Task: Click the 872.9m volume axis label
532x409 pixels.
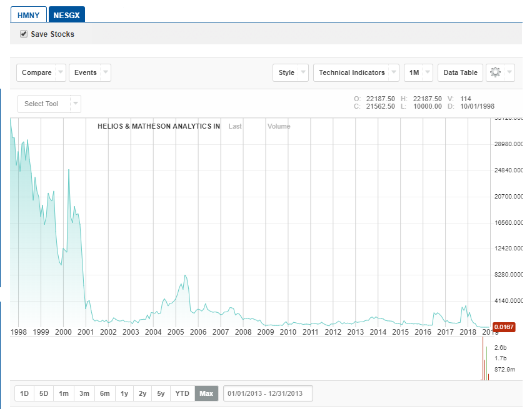Action: 505,370
